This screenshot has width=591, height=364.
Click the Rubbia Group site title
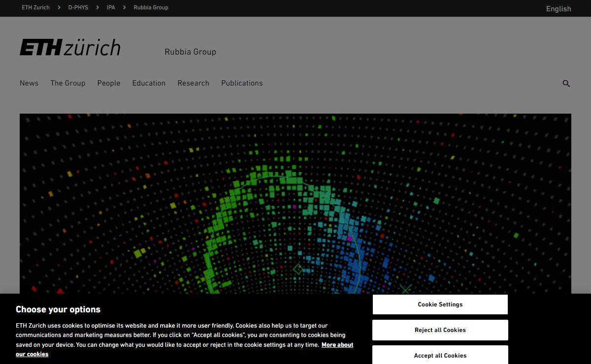pyautogui.click(x=190, y=52)
